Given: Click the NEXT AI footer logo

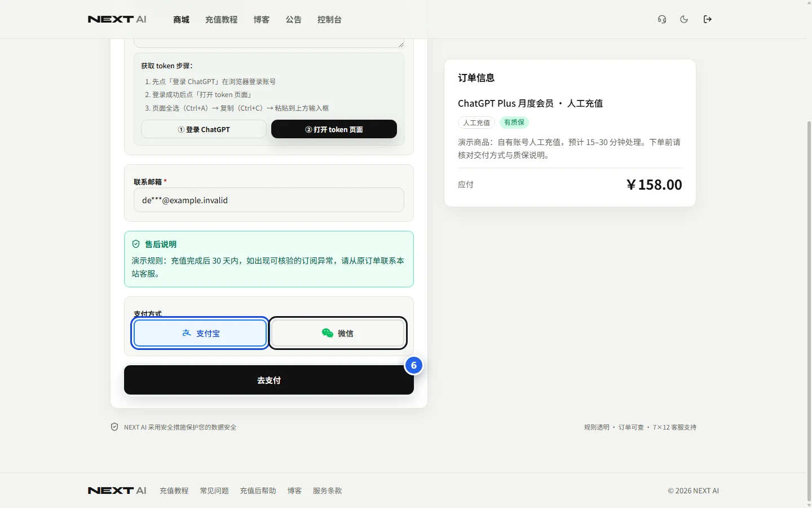Looking at the screenshot, I should [x=117, y=491].
